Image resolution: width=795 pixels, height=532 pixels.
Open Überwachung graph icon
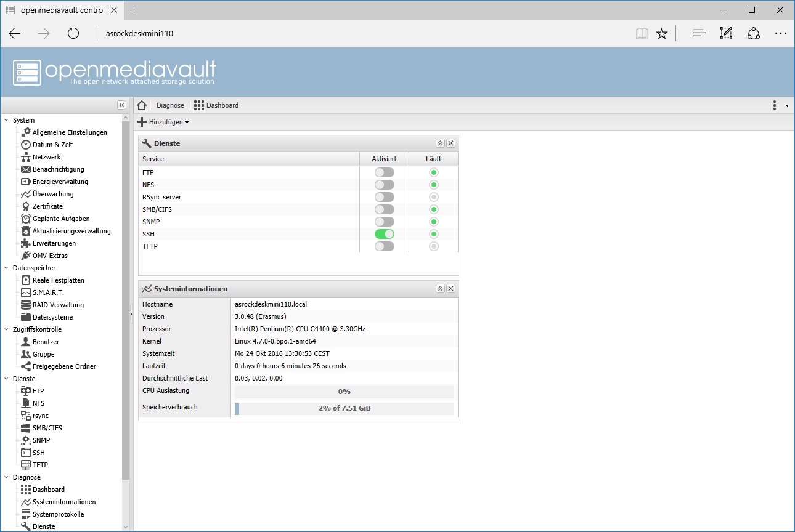tap(26, 194)
